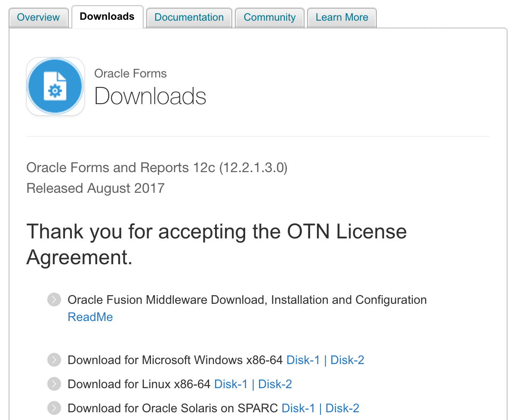Download Disk-1 for Oracle Solaris on SPARC
517x420 pixels.
[298, 408]
